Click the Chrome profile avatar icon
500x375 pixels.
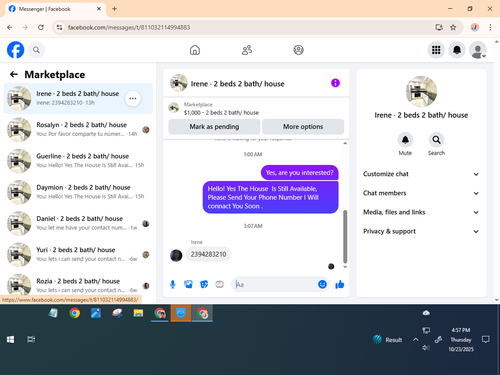pyautogui.click(x=475, y=27)
